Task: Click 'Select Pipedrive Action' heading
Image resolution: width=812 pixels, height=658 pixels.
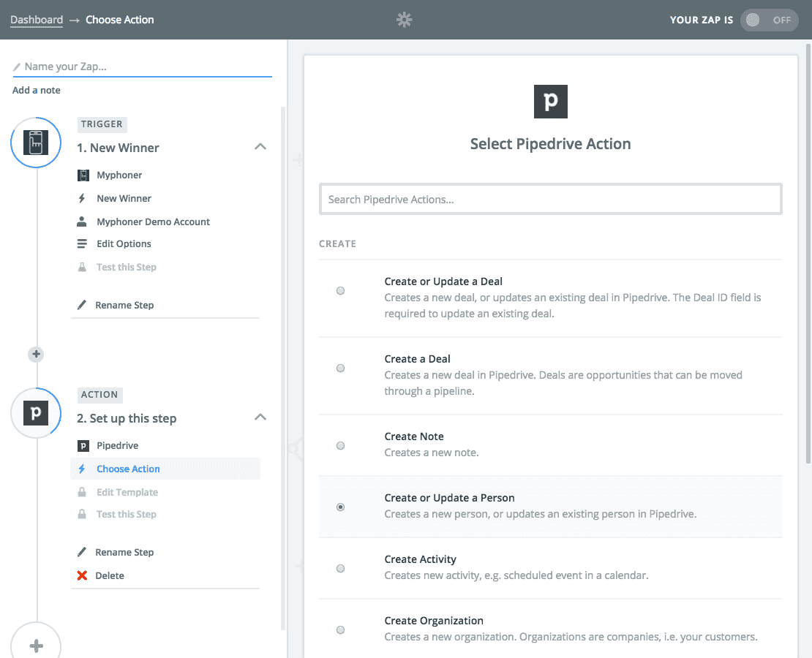Action: [551, 144]
